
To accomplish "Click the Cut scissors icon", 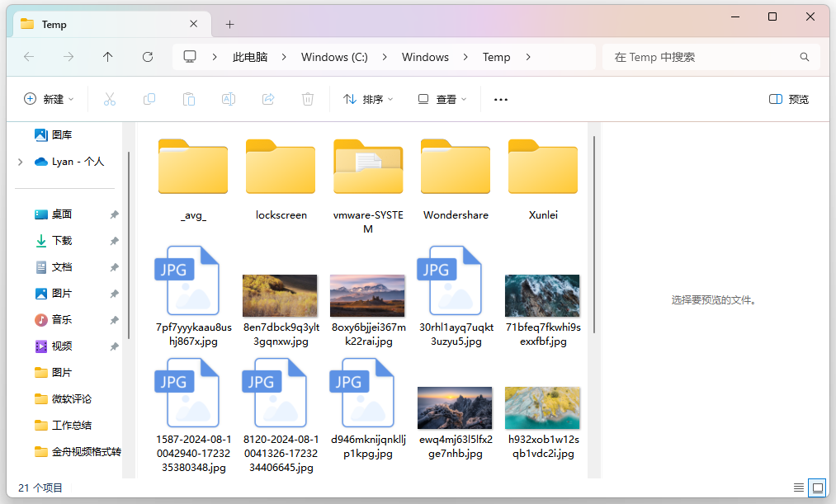I will [x=109, y=99].
